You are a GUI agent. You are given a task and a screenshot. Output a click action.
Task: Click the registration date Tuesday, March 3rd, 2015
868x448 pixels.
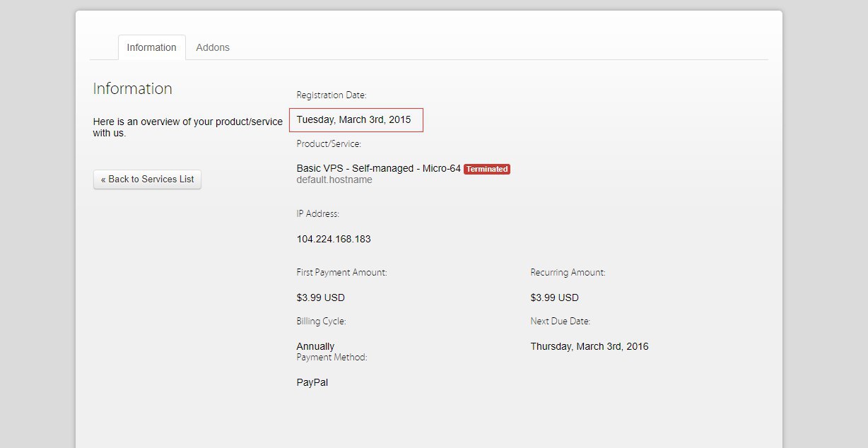click(353, 120)
